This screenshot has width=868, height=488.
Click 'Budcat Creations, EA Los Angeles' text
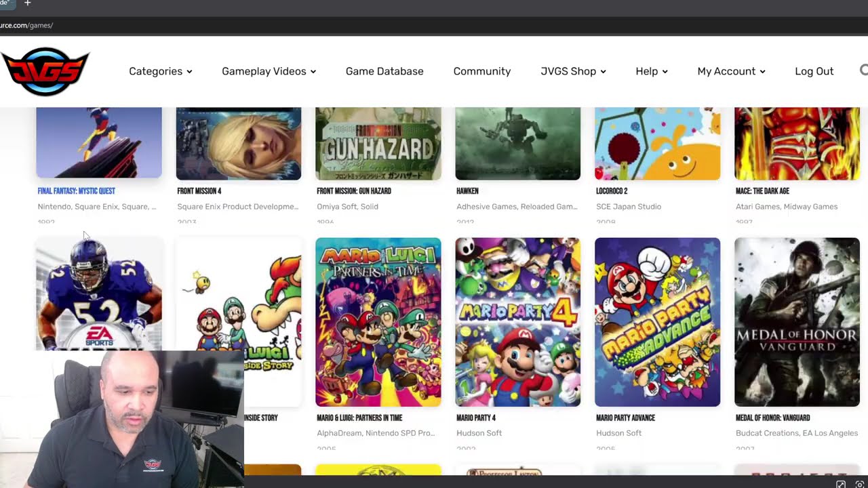[x=797, y=433]
